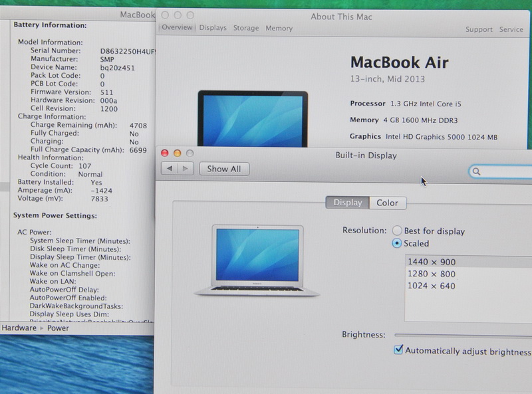The height and width of the screenshot is (394, 532).
Task: Click the 'Display Sleep Uses Dim:' row
Action: tap(69, 314)
